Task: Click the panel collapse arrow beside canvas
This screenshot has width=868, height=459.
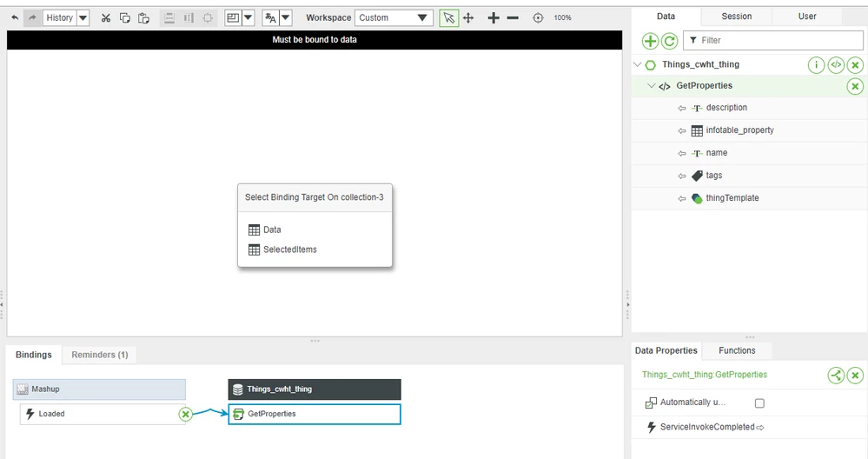Action: [x=627, y=304]
